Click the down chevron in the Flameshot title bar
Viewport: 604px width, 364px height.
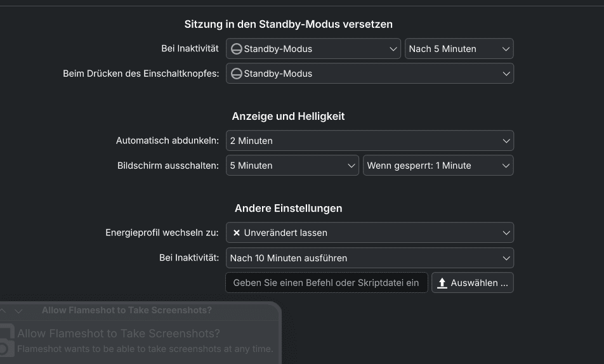click(x=18, y=311)
